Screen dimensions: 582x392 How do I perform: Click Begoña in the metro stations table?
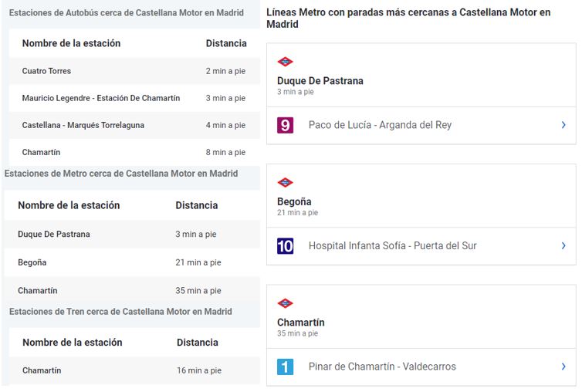coord(32,262)
